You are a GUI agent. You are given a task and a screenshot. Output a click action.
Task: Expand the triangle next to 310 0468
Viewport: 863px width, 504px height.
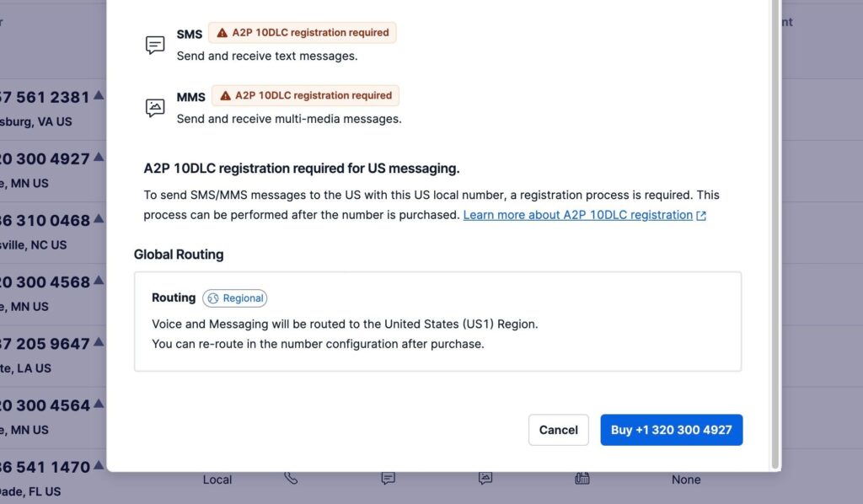click(x=99, y=218)
